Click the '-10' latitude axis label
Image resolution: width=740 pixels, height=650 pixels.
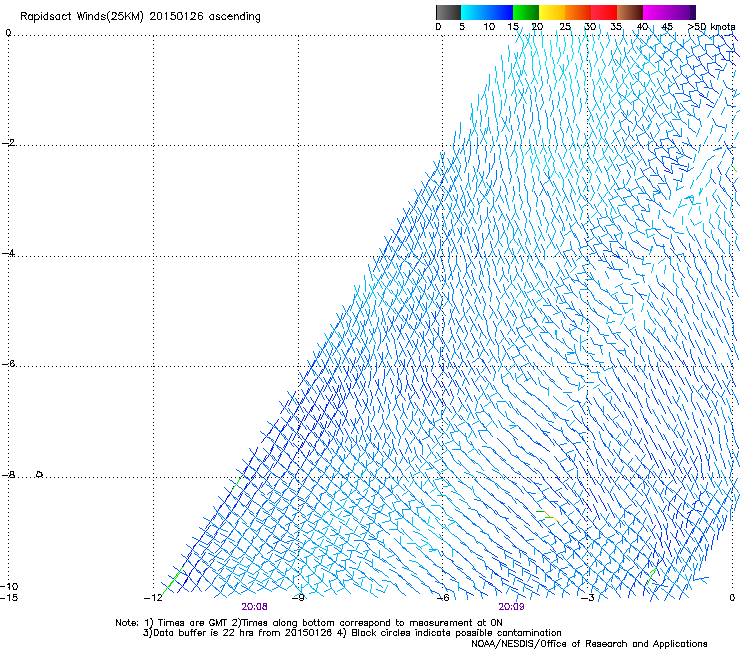coord(9,586)
